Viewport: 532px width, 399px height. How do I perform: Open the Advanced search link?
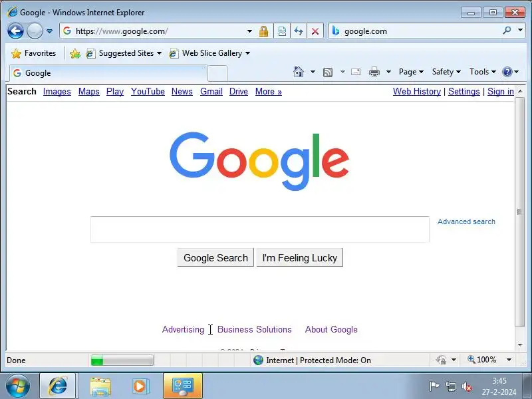click(467, 221)
